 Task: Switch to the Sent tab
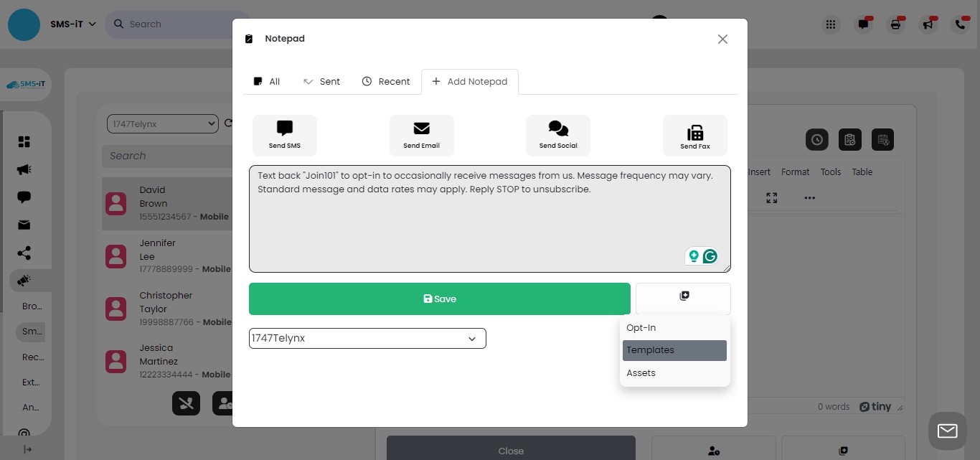pyautogui.click(x=321, y=81)
